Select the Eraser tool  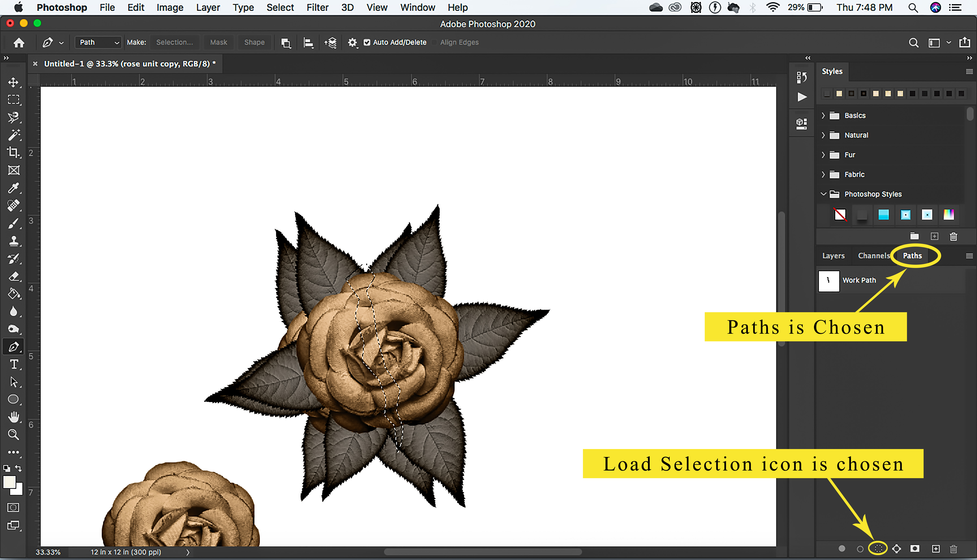14,276
